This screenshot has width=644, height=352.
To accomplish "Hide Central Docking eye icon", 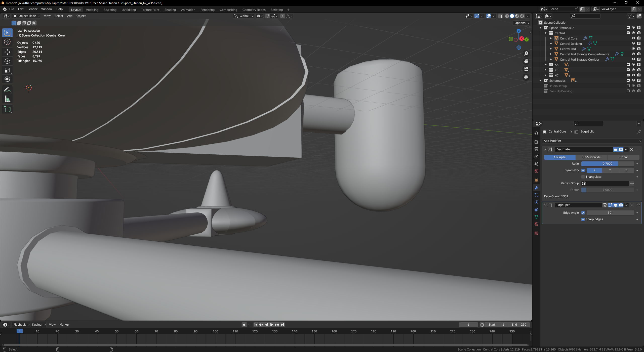I will click(633, 43).
